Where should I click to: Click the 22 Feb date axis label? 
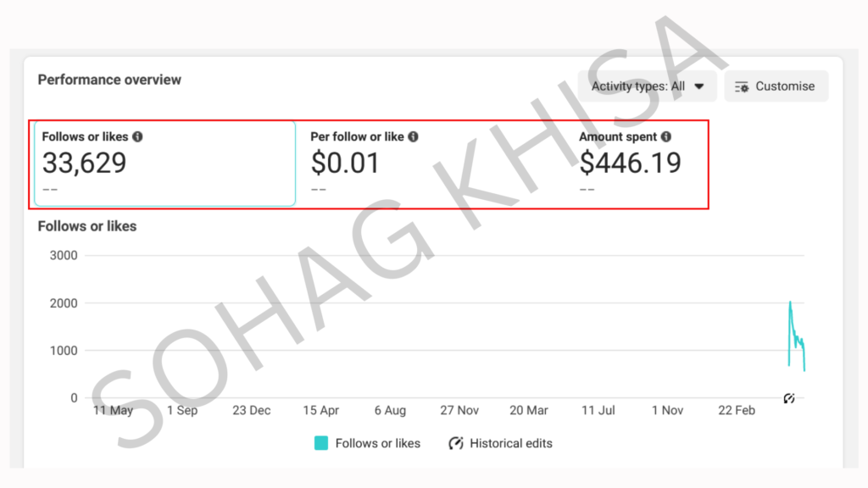737,411
